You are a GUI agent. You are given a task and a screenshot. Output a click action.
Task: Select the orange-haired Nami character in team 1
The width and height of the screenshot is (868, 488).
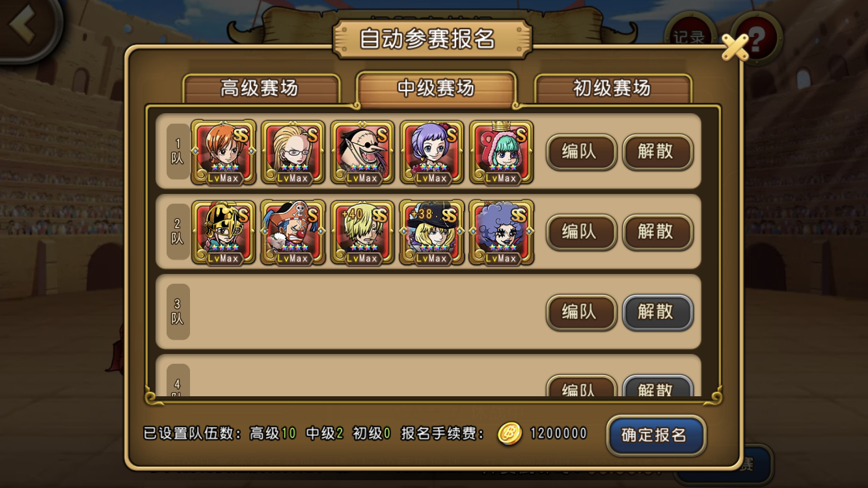click(223, 152)
